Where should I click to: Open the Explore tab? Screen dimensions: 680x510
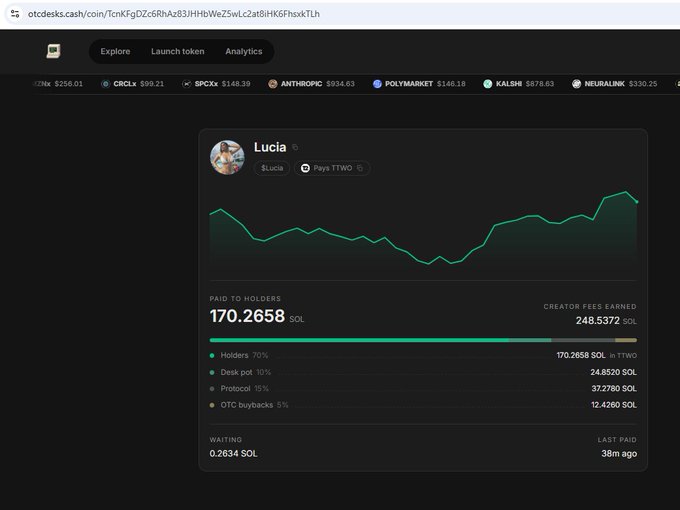(x=115, y=51)
